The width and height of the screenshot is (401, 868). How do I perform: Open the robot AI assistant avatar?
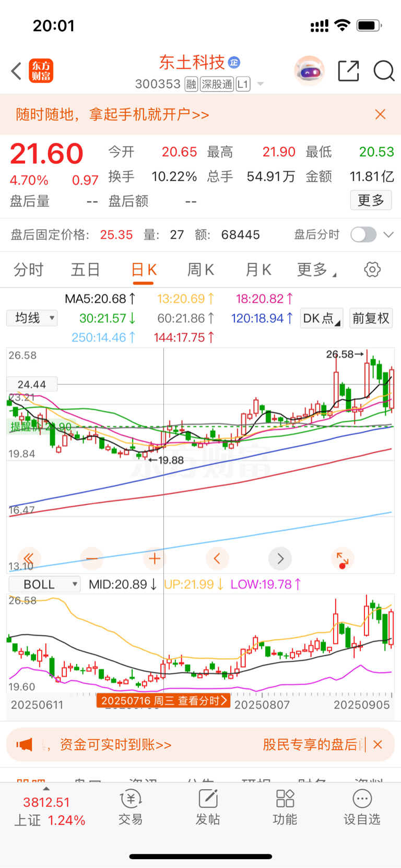(x=309, y=71)
